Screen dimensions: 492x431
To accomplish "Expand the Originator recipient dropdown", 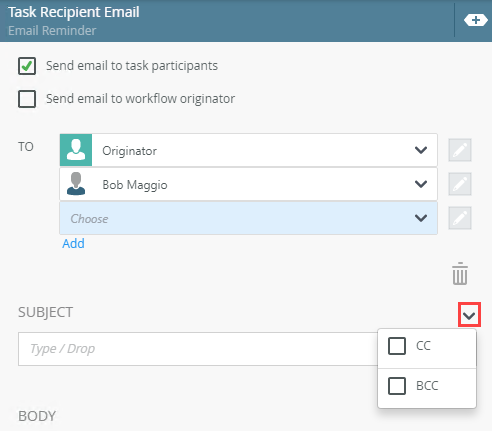I will coord(421,150).
